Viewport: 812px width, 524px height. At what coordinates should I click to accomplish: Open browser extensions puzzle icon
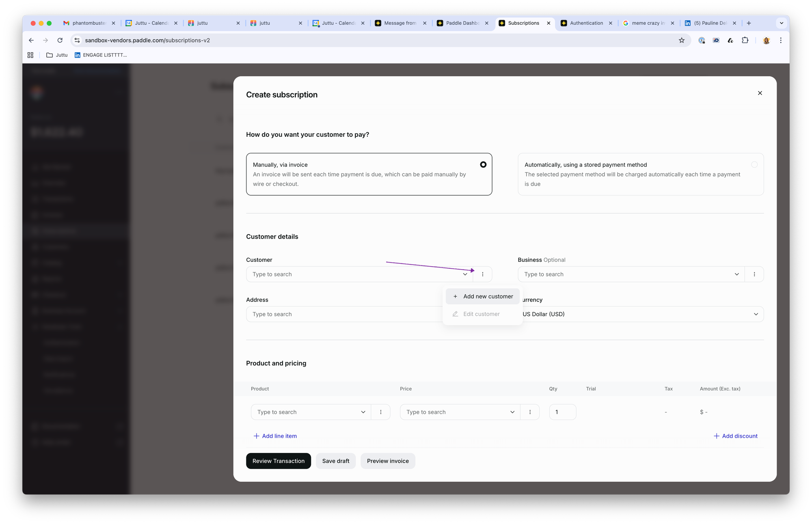coord(745,40)
